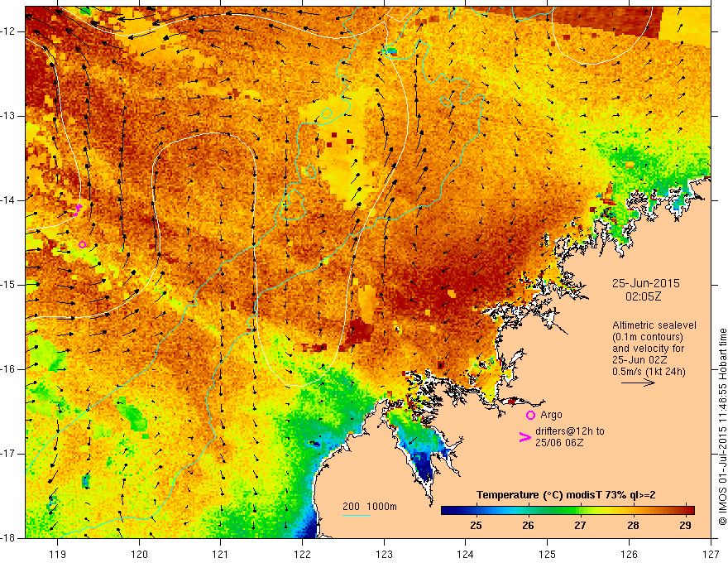Screen dimensions: 728x563
Task: Click the longitude axis label 119
Action: tap(58, 554)
